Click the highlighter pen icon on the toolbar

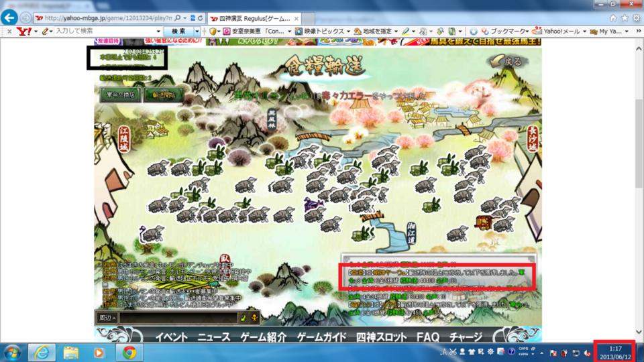(405, 32)
